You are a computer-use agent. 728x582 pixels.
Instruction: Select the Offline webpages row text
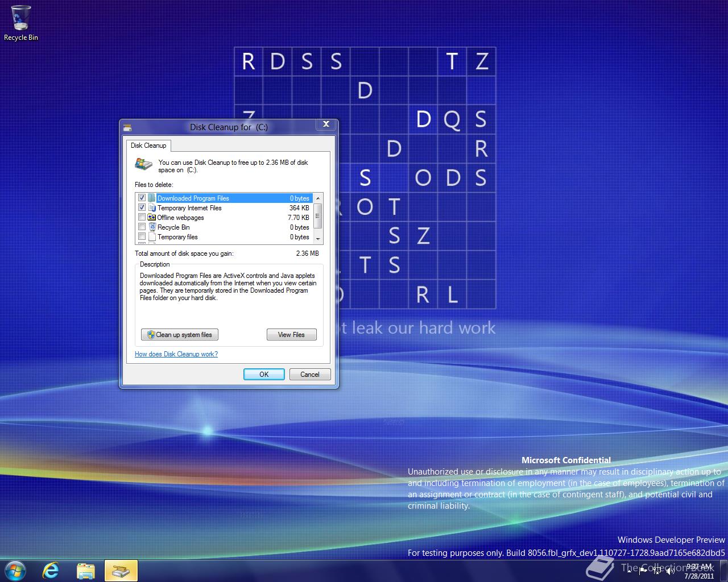(180, 218)
